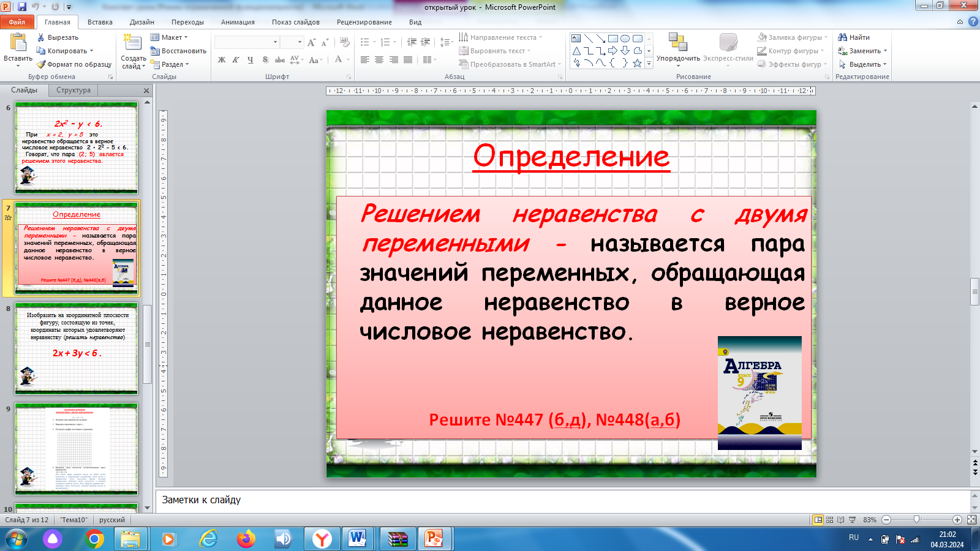
Task: Increase list indent level
Action: coord(426,42)
